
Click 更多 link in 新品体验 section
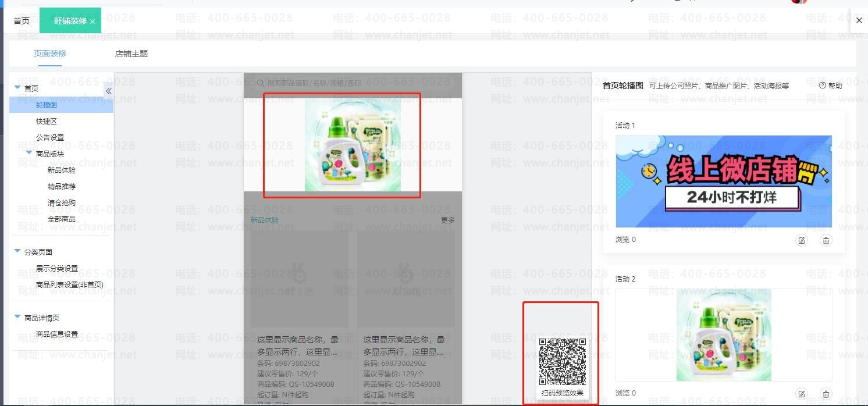(448, 220)
